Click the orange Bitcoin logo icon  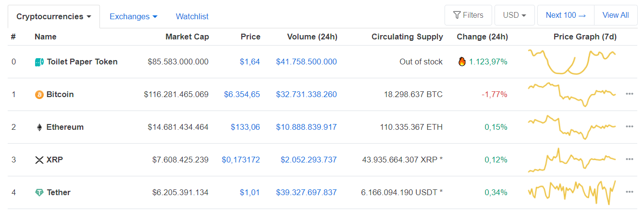pyautogui.click(x=39, y=95)
